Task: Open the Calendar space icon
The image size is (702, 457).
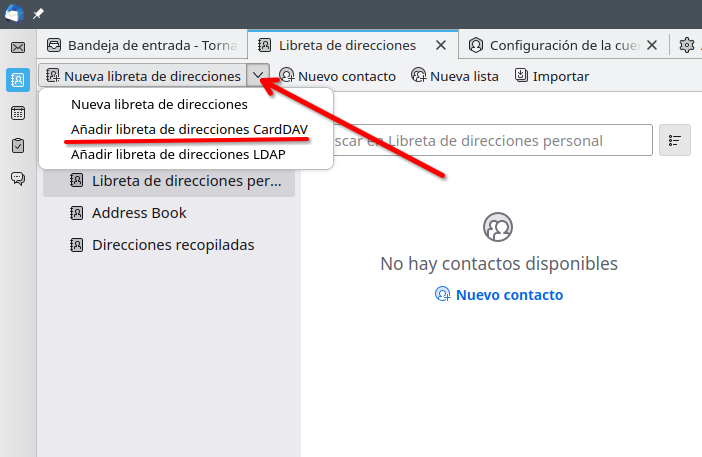Action: point(17,113)
